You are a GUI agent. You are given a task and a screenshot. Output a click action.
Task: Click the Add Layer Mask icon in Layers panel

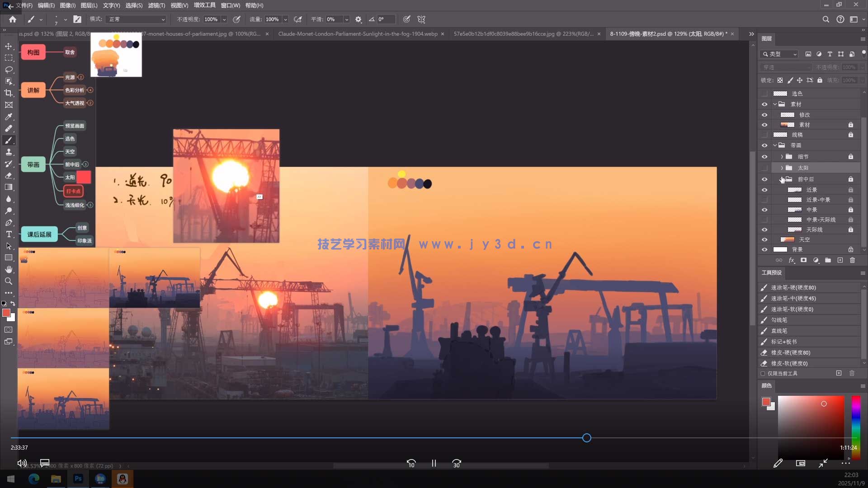(x=804, y=260)
